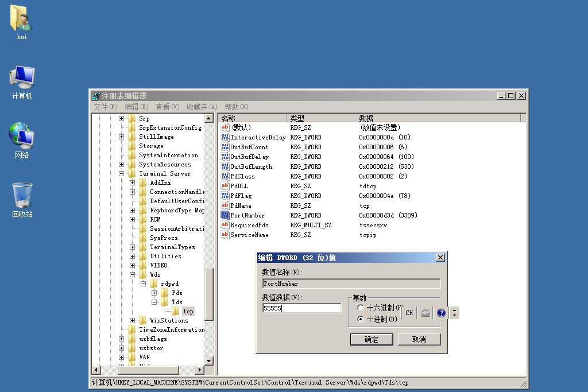588x392 pixels.
Task: Click the 名称 column header
Action: click(253, 118)
